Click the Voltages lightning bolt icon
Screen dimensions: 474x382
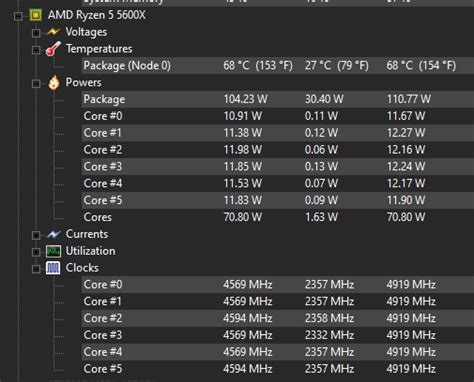(x=54, y=32)
